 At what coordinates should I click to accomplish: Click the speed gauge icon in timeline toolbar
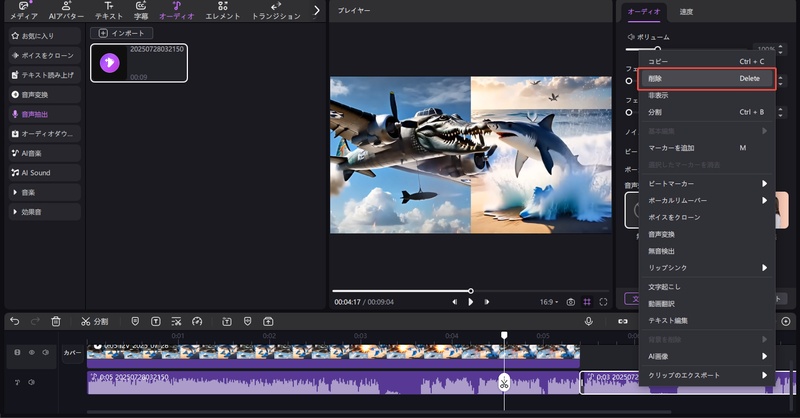(197, 322)
